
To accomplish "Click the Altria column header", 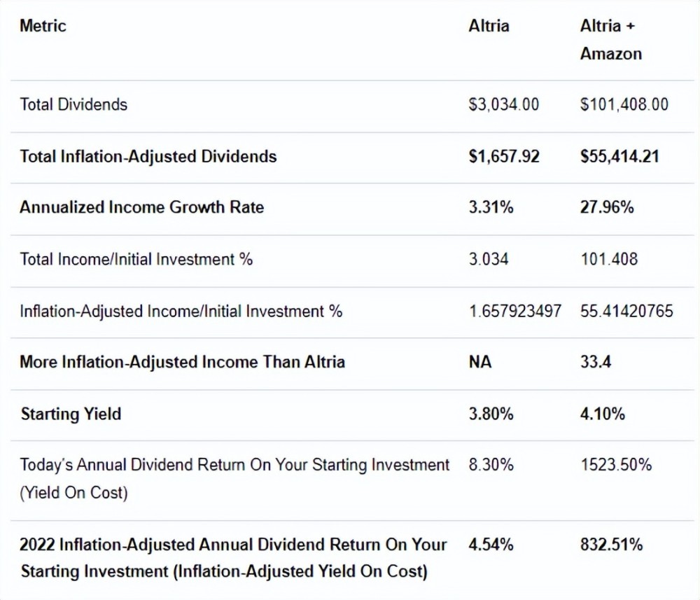I will [x=489, y=26].
